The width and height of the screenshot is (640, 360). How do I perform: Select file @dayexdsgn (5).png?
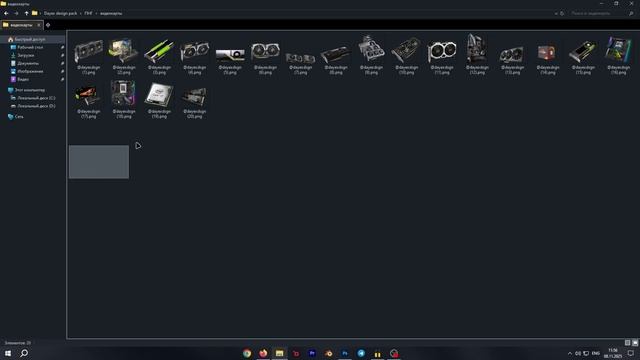pos(230,56)
